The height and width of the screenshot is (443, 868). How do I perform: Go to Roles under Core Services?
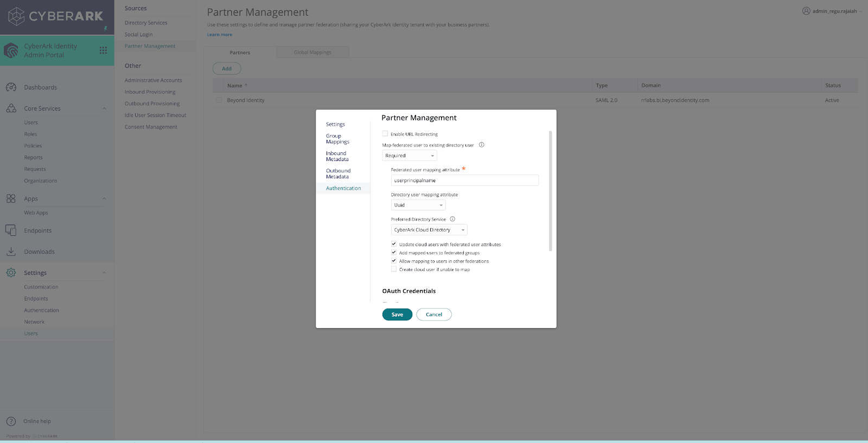(x=30, y=134)
